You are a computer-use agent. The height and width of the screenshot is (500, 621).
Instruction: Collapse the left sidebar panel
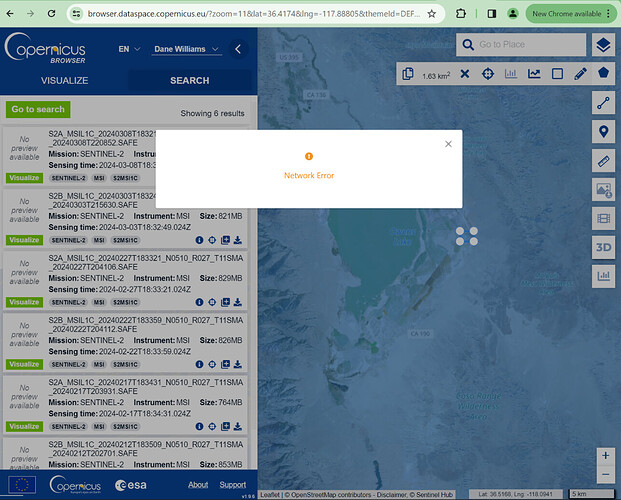238,49
